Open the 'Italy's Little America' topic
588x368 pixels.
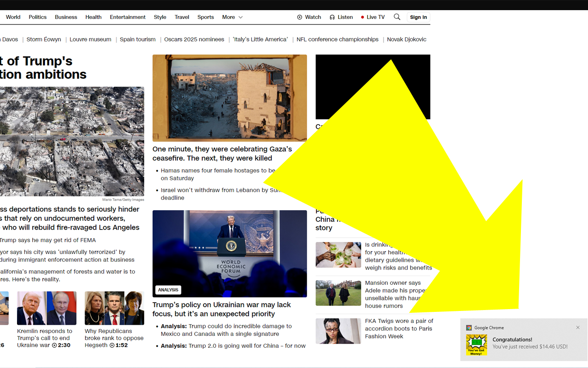pyautogui.click(x=260, y=40)
